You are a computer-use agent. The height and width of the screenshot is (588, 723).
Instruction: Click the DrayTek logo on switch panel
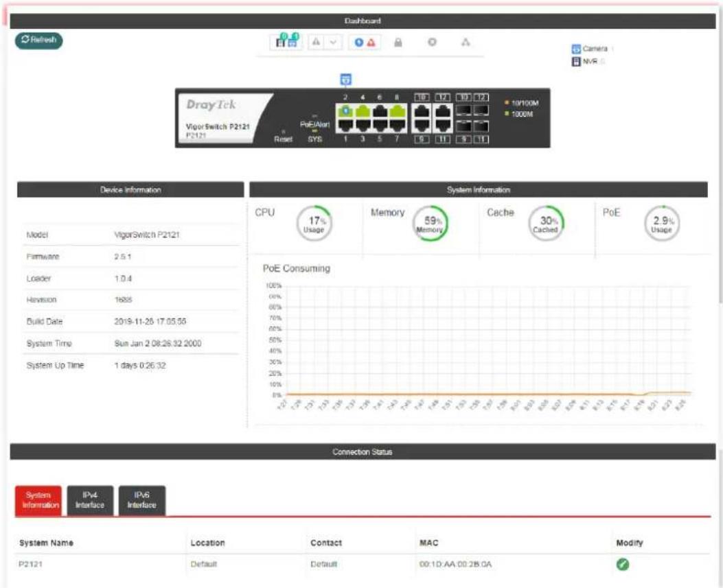coord(211,105)
